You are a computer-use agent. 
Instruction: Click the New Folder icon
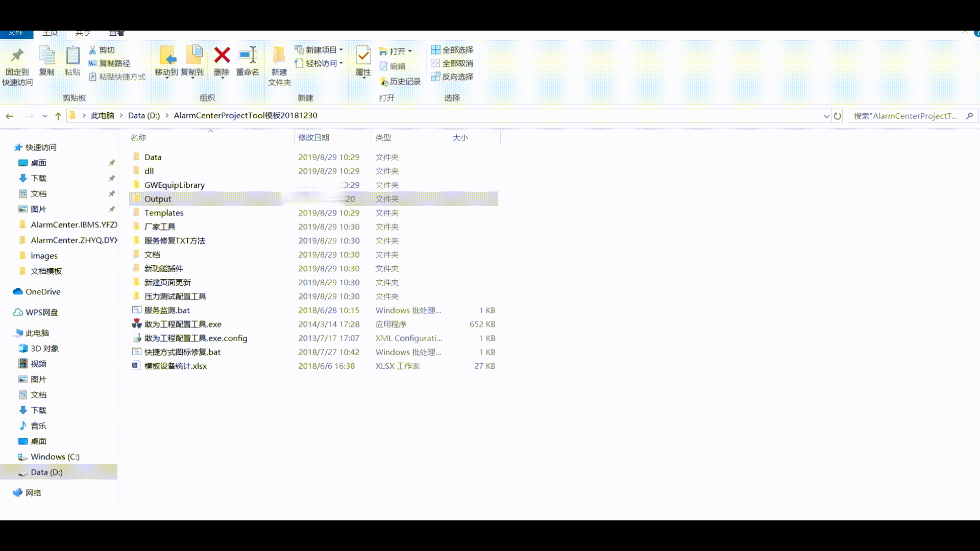click(279, 55)
